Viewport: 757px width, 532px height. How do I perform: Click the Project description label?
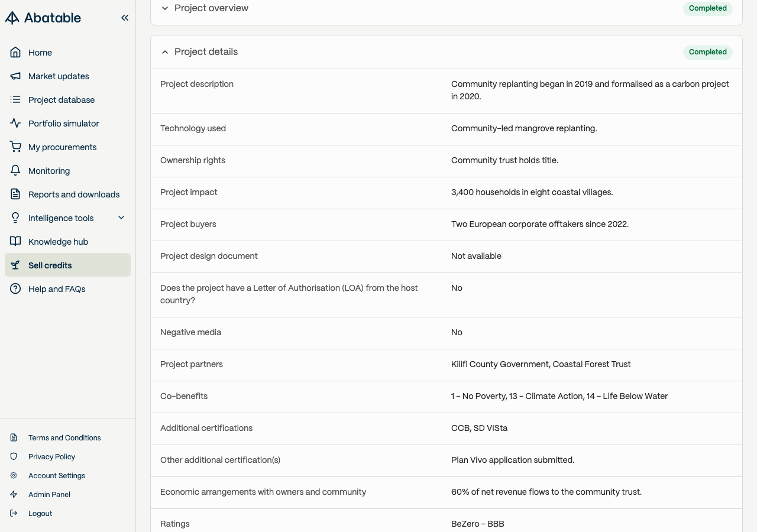click(197, 84)
